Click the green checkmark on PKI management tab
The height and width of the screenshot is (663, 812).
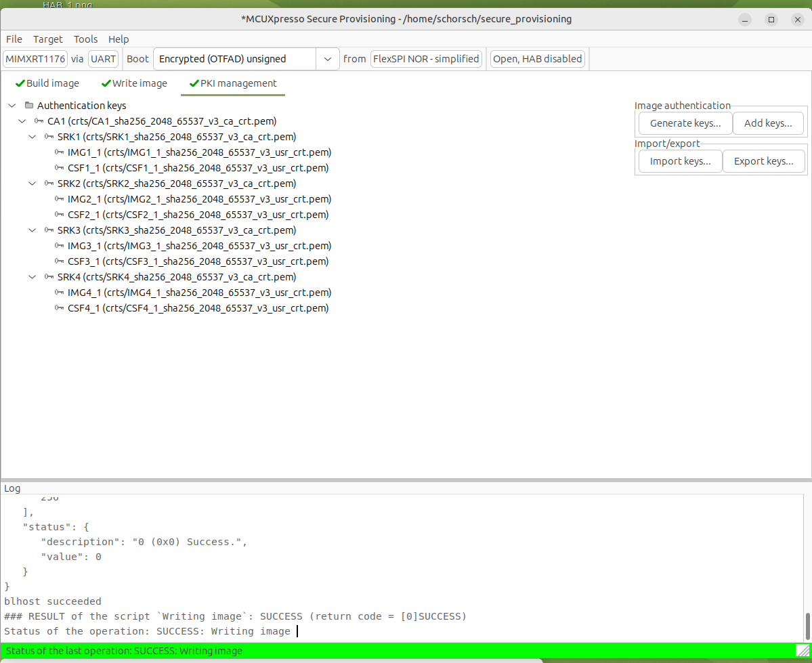click(193, 83)
